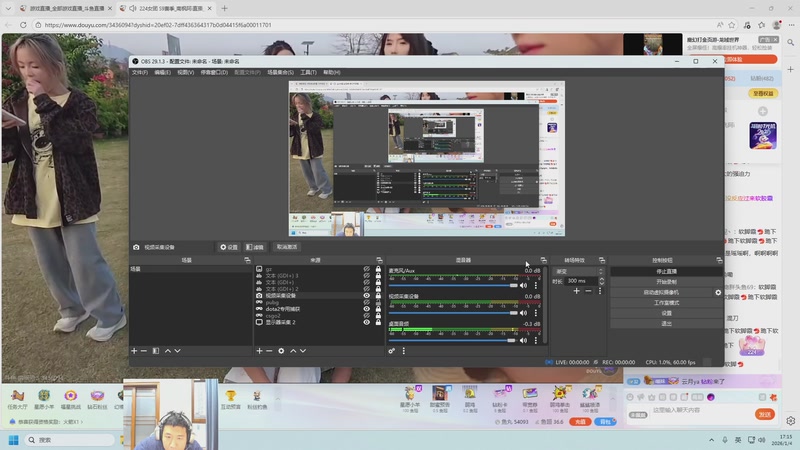This screenshot has width=800, height=450.
Task: Open the 编辑(E) menu in OBS
Action: (162, 72)
